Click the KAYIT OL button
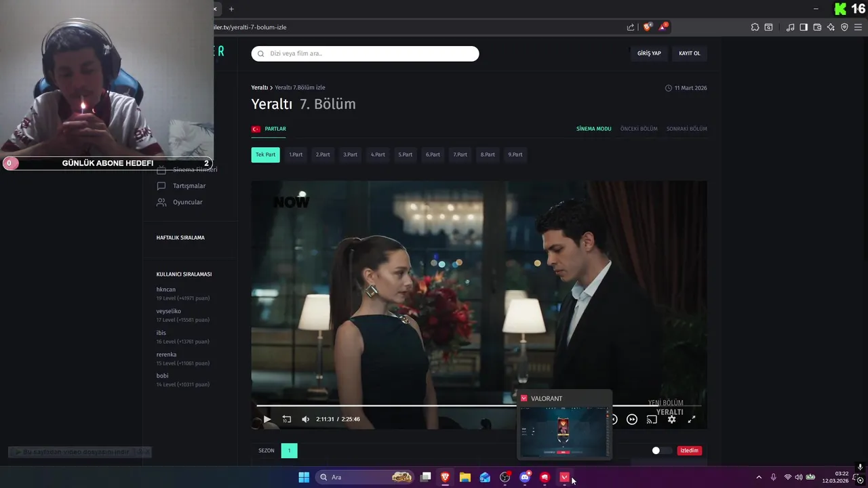 (x=690, y=54)
